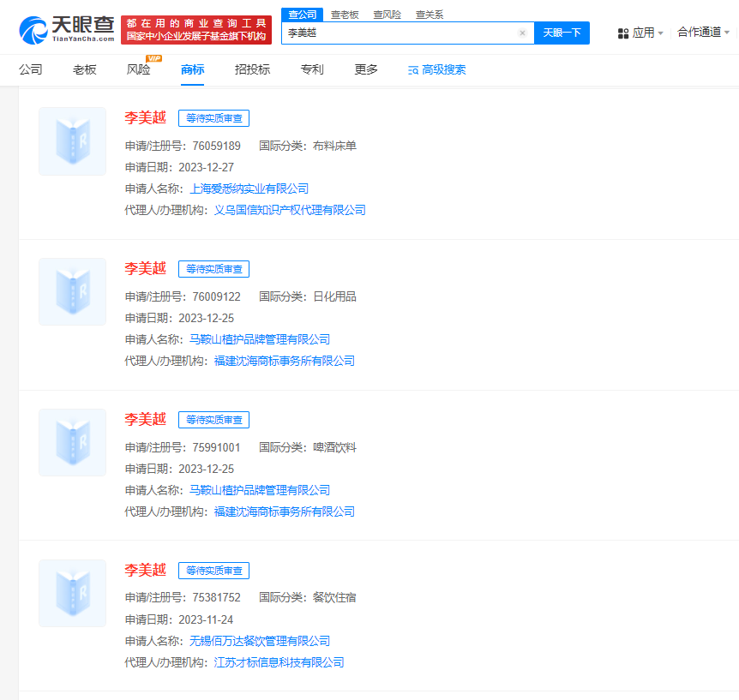Open 李美越 trademark title for 餐饮住宿
Viewport: 739px width, 700px height.
145,570
